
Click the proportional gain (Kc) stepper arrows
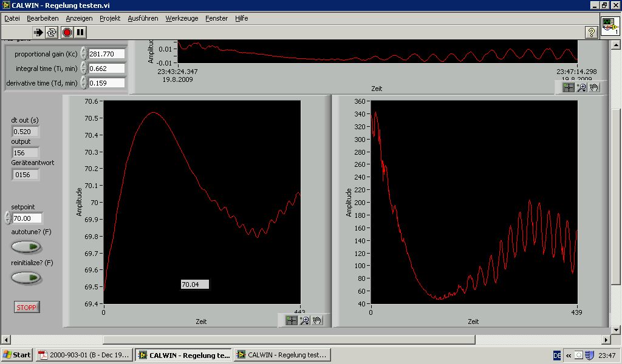coord(84,54)
